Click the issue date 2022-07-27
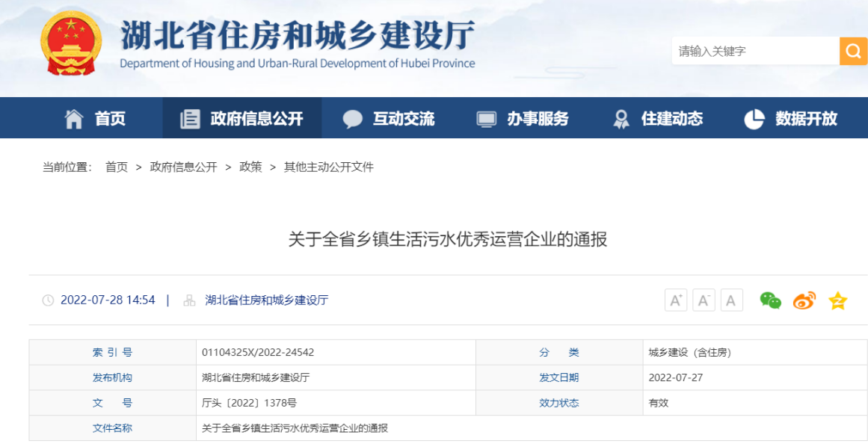Image resolution: width=868 pixels, height=444 pixels. [x=676, y=377]
